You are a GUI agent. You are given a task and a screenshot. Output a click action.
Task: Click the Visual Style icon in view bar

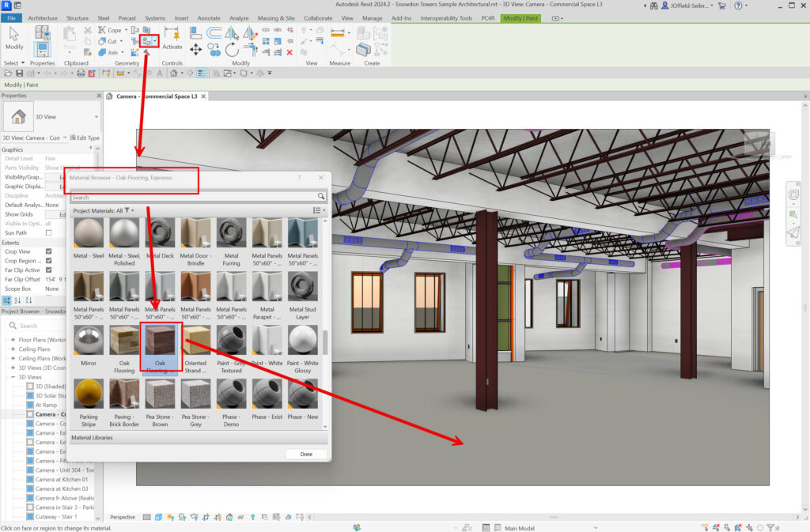coord(158,516)
